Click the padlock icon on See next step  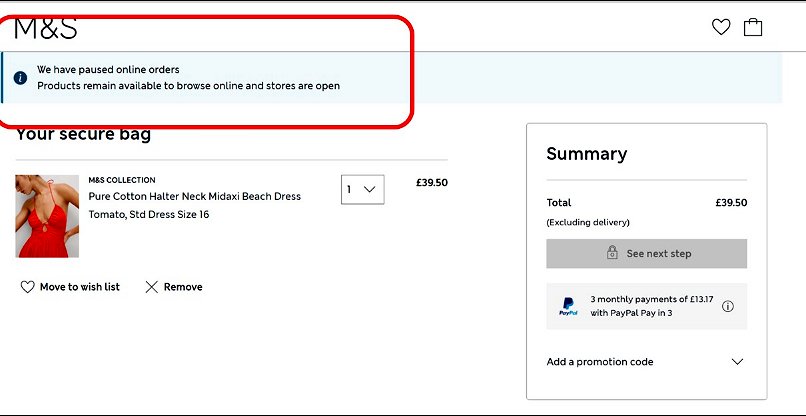612,254
